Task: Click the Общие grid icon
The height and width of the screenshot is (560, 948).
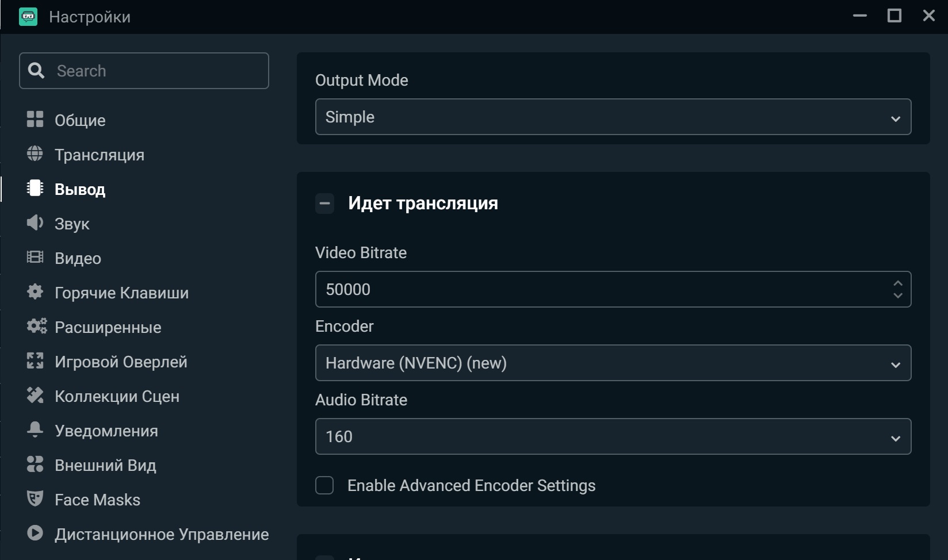Action: coord(35,120)
